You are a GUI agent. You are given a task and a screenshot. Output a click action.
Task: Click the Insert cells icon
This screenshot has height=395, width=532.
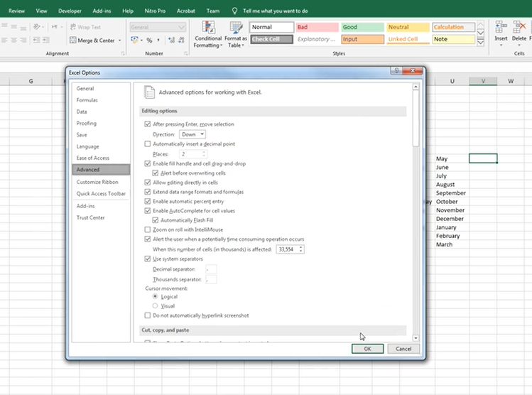pos(501,27)
